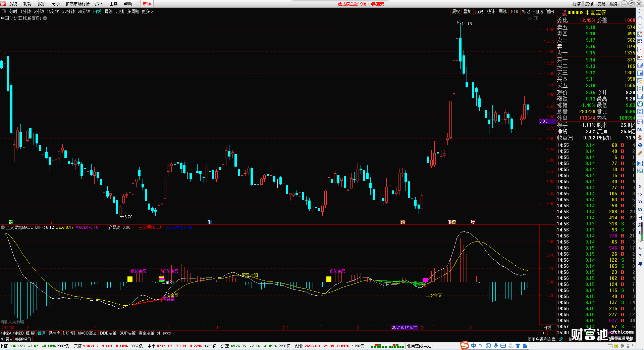644x350 pixels.
Task: Click the back arrow icon in right sidebar
Action: click(640, 11)
